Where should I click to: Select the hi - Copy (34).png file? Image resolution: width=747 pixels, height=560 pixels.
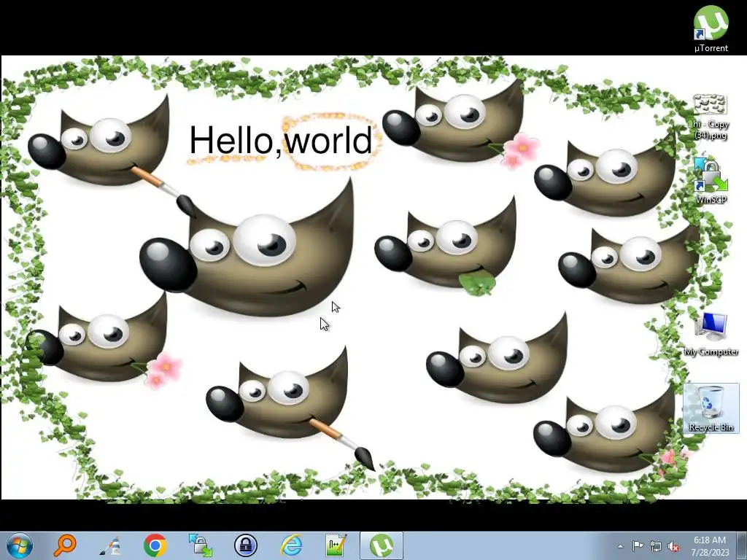(x=711, y=117)
